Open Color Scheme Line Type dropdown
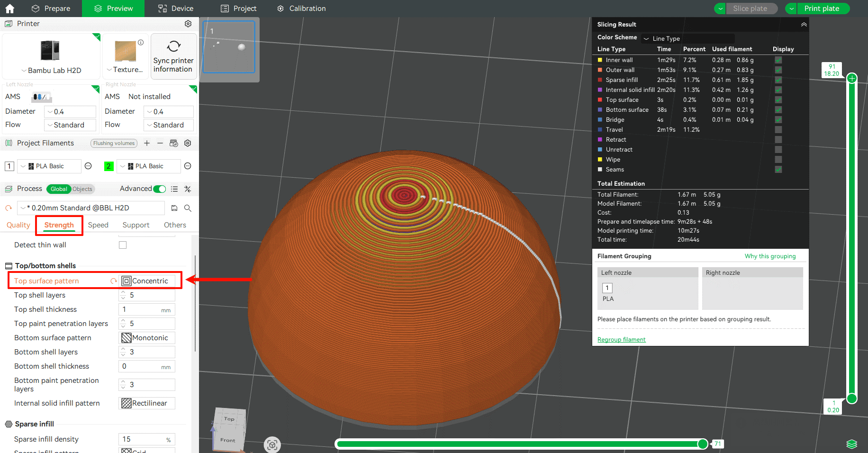This screenshot has width=868, height=453. 687,38
